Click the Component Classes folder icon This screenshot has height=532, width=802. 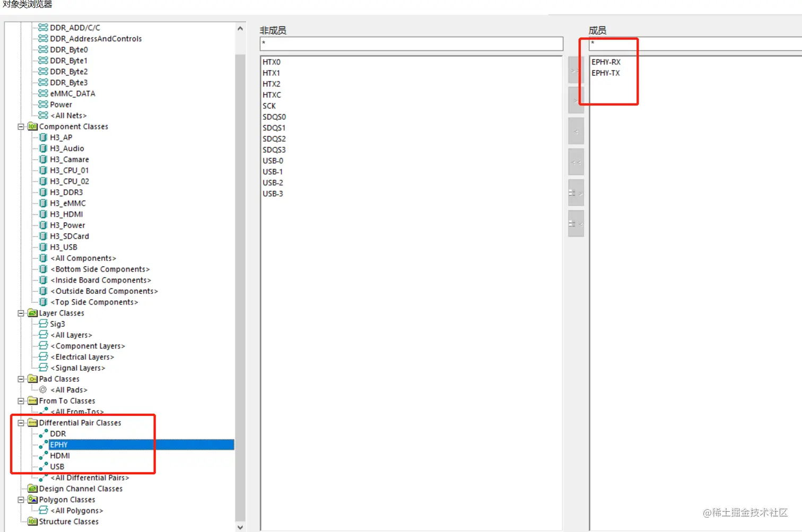tap(32, 127)
